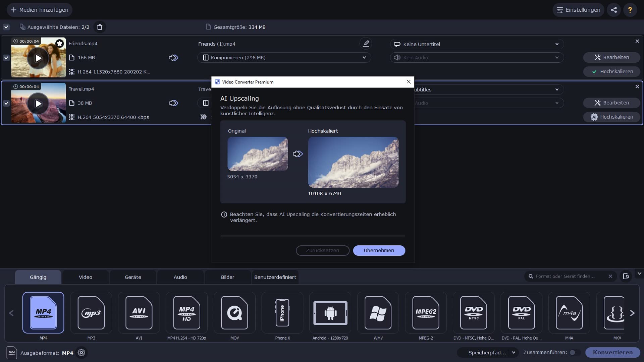Play the Friends.mp4 preview
The width and height of the screenshot is (644, 362).
tap(38, 58)
